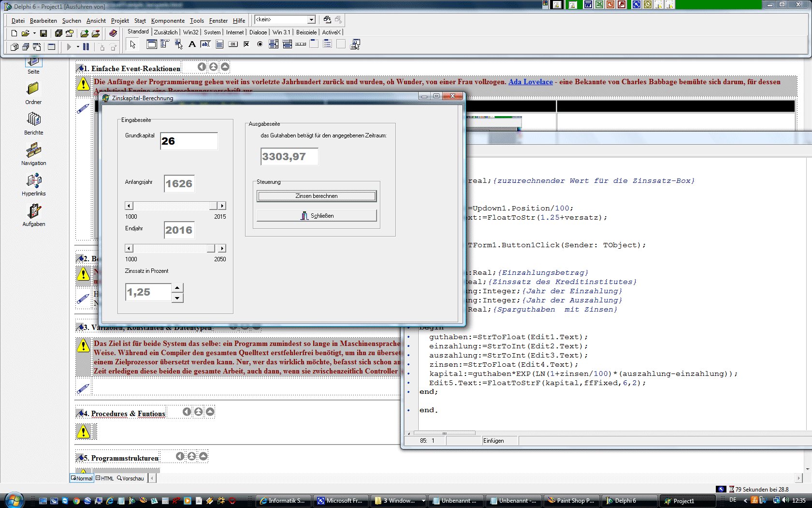Open the Projekt menu
The height and width of the screenshot is (508, 812).
point(120,21)
